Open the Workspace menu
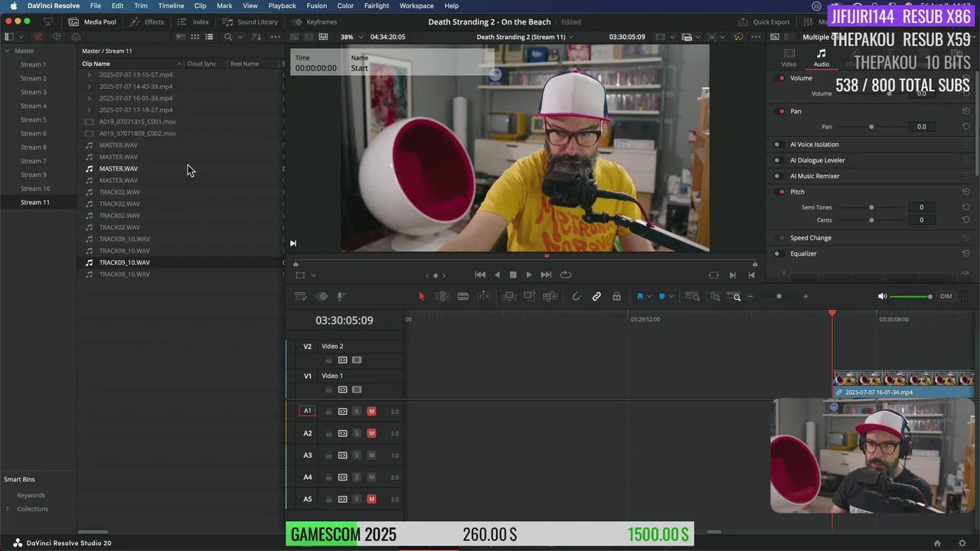The image size is (980, 551). [x=416, y=5]
